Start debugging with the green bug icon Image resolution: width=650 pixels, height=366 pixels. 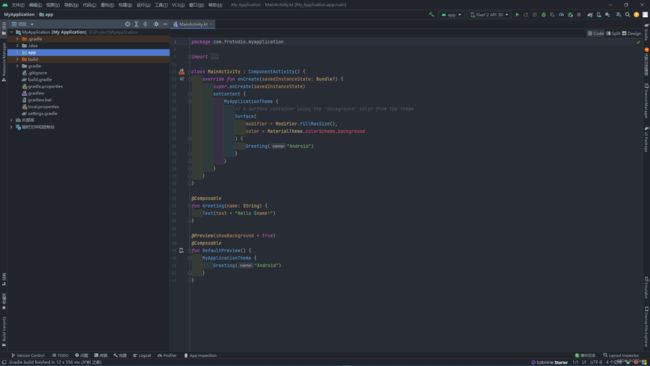[543, 15]
